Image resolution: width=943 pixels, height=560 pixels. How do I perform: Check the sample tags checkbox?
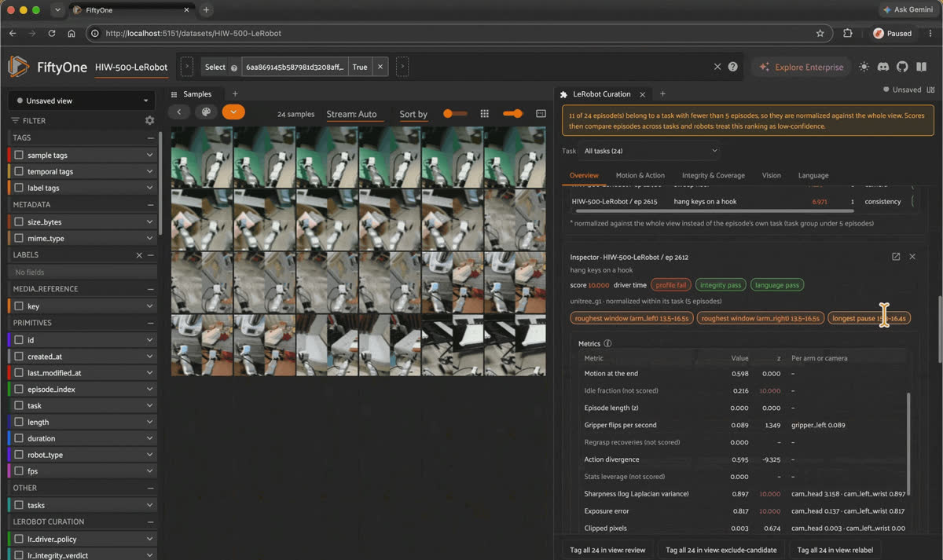click(20, 156)
